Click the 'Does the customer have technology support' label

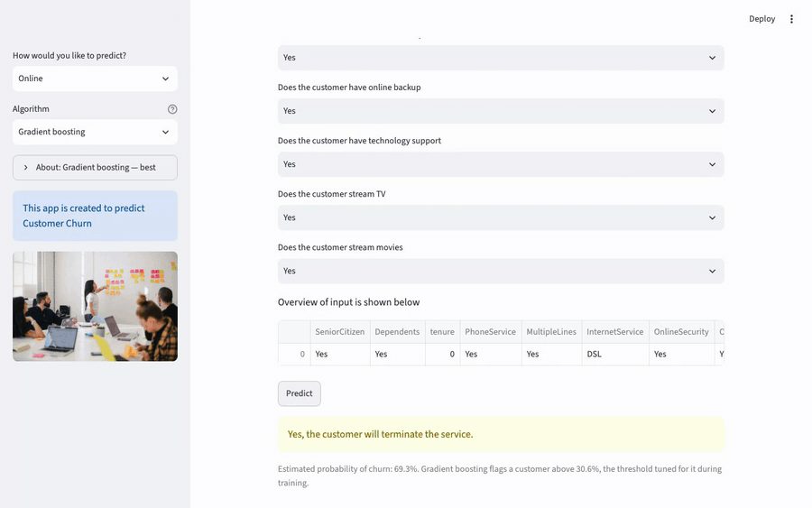359,141
